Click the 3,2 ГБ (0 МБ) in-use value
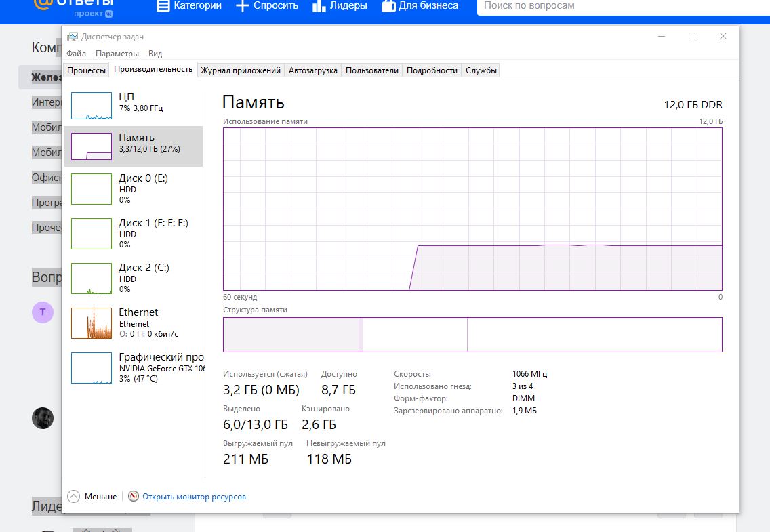 pyautogui.click(x=261, y=390)
